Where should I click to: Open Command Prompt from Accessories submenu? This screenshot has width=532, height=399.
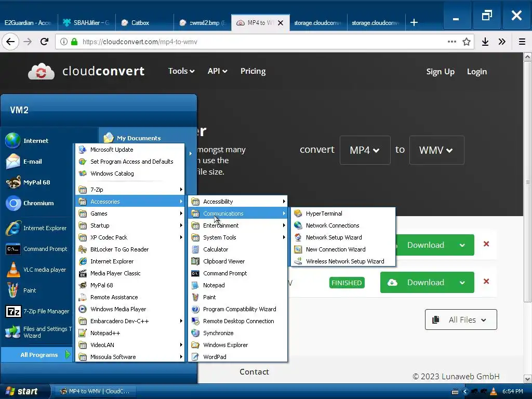pyautogui.click(x=237, y=273)
